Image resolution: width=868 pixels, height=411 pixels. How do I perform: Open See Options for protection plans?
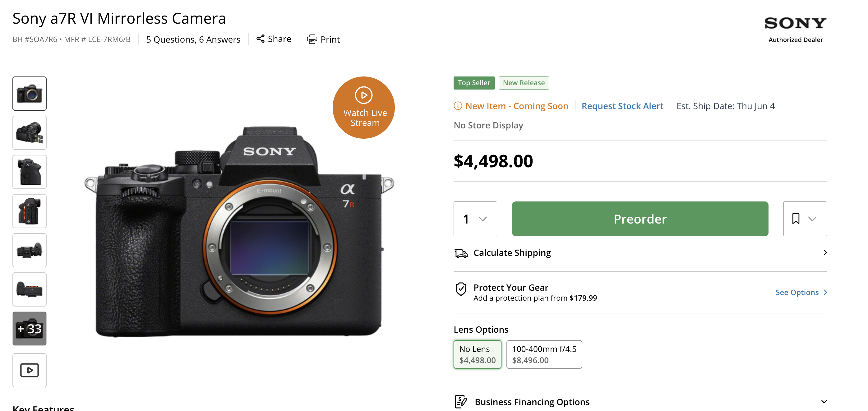801,292
